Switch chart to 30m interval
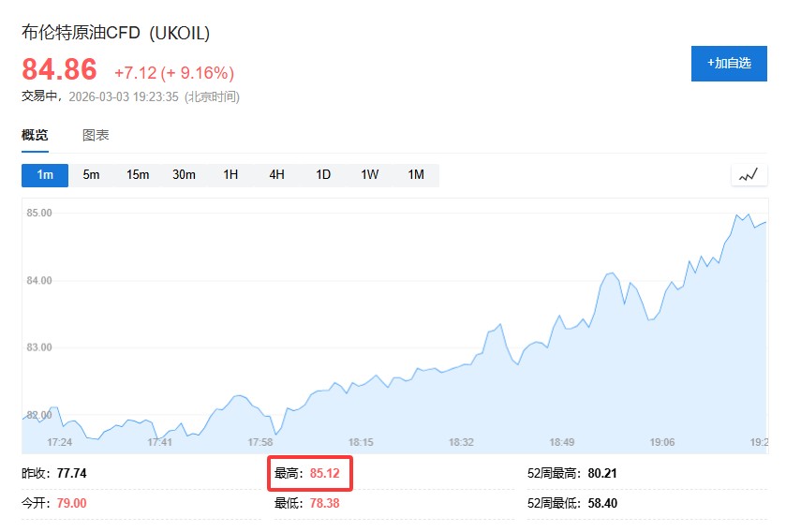Viewport: 786px width, 532px height. [184, 175]
